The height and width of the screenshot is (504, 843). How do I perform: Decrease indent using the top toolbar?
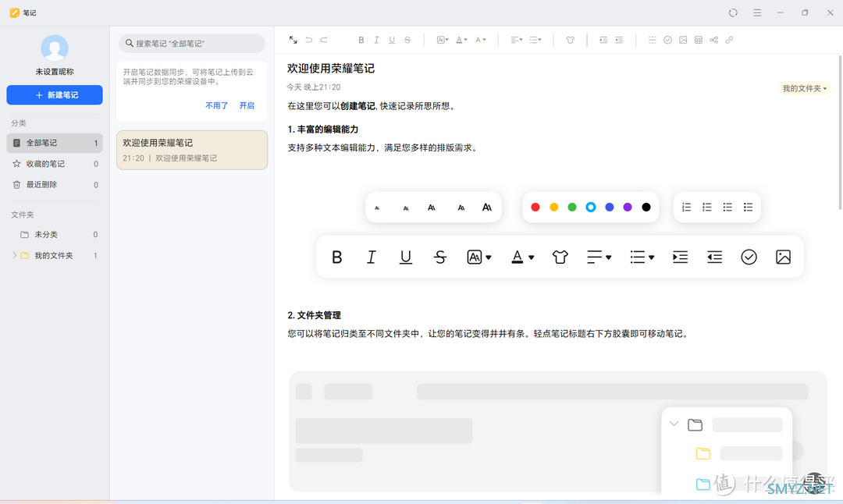tap(619, 40)
